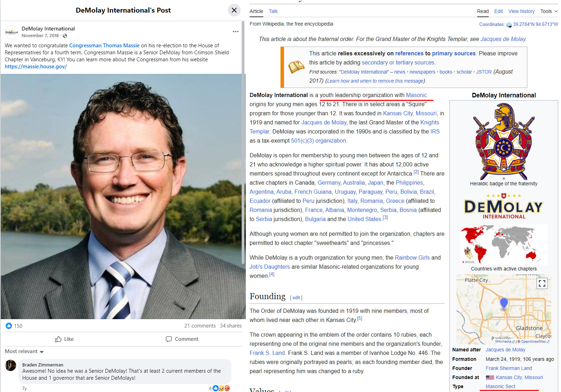Open the View history tab
Screen dimensions: 561x392
click(521, 11)
